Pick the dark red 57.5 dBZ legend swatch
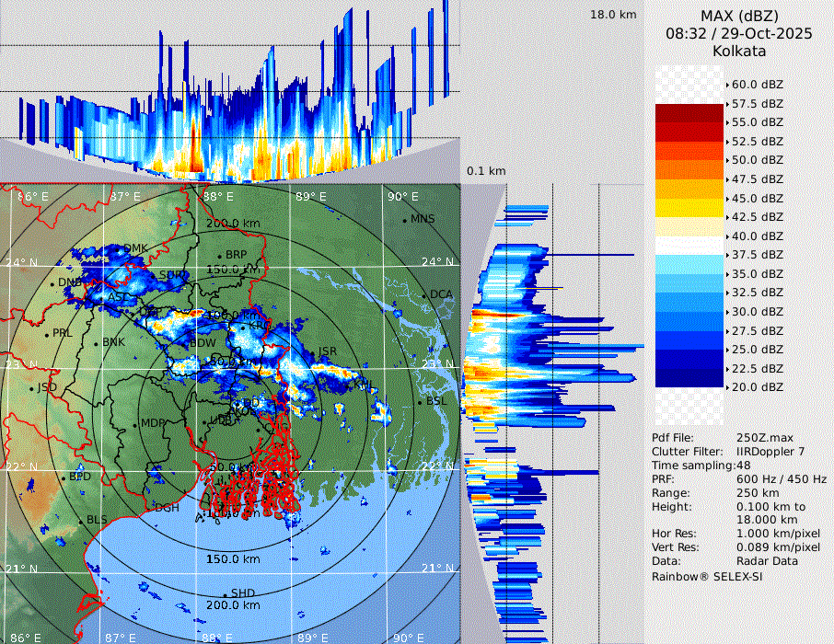 (x=689, y=113)
